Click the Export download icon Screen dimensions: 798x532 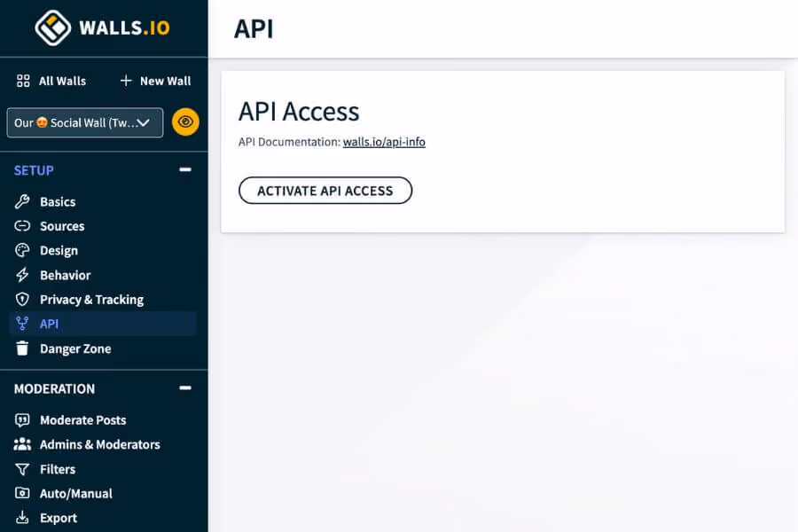[22, 518]
